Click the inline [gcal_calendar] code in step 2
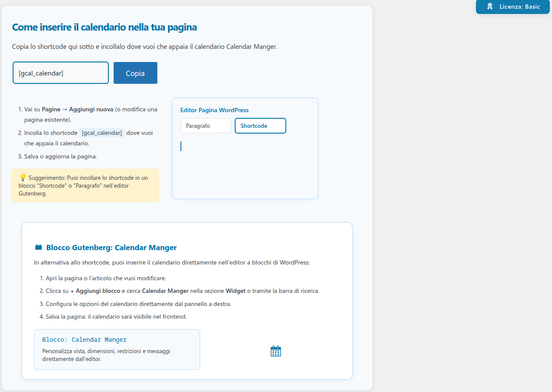Screen dimensions: 552x392 [x=102, y=133]
